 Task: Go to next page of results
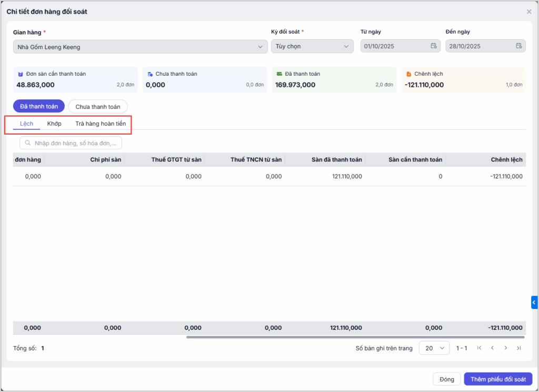coord(505,348)
